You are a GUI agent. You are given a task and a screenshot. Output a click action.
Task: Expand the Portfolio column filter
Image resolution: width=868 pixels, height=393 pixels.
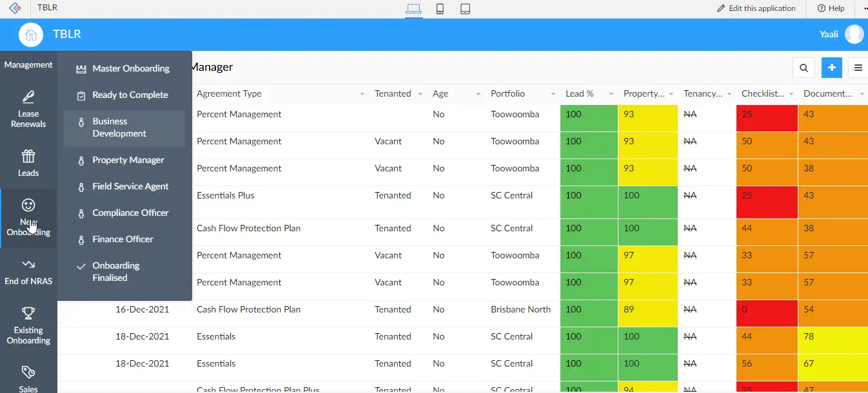(x=553, y=93)
